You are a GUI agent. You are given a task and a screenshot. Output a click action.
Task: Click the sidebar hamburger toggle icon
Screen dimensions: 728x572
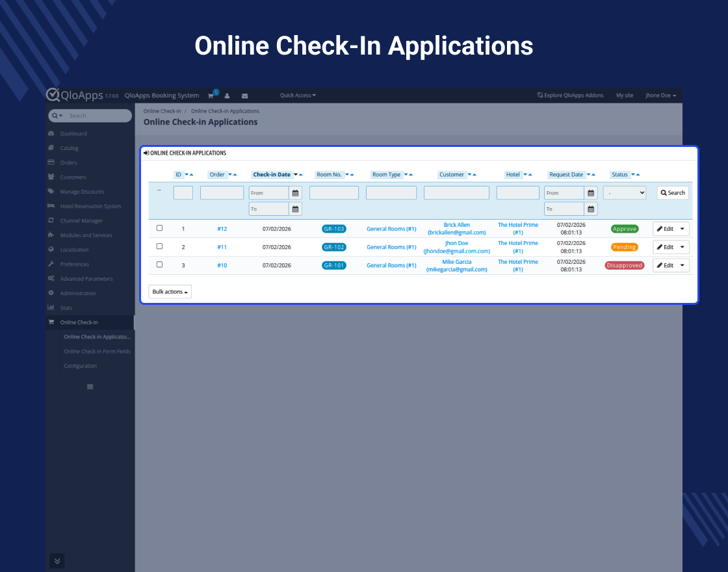pyautogui.click(x=90, y=387)
